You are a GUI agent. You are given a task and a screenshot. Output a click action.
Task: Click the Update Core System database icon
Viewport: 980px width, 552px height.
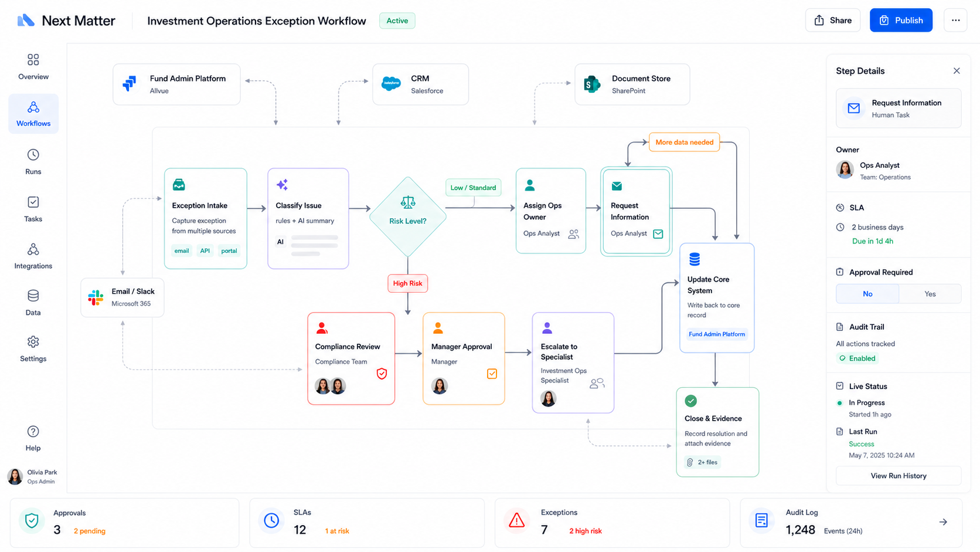point(695,259)
